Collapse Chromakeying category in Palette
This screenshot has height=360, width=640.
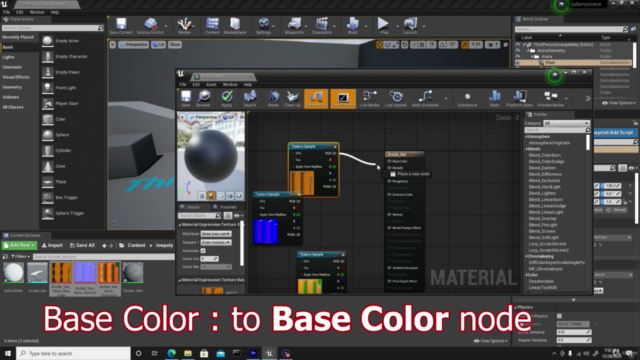[x=527, y=256]
